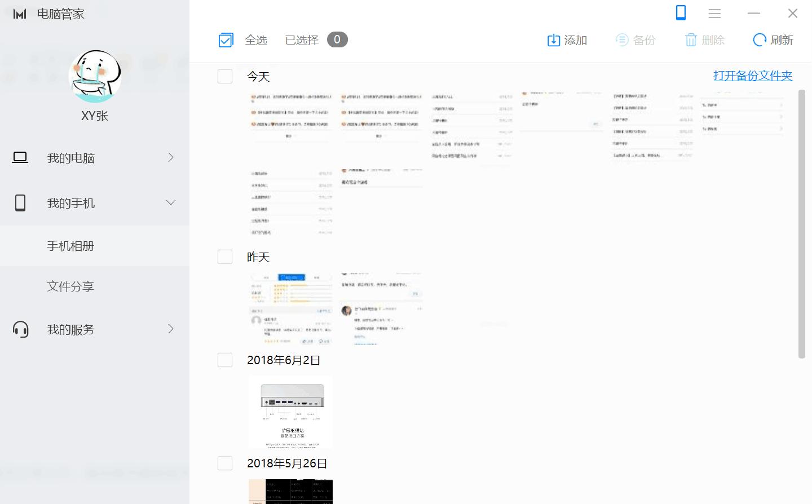
Task: Expand the 我的电脑 section
Action: 171,158
